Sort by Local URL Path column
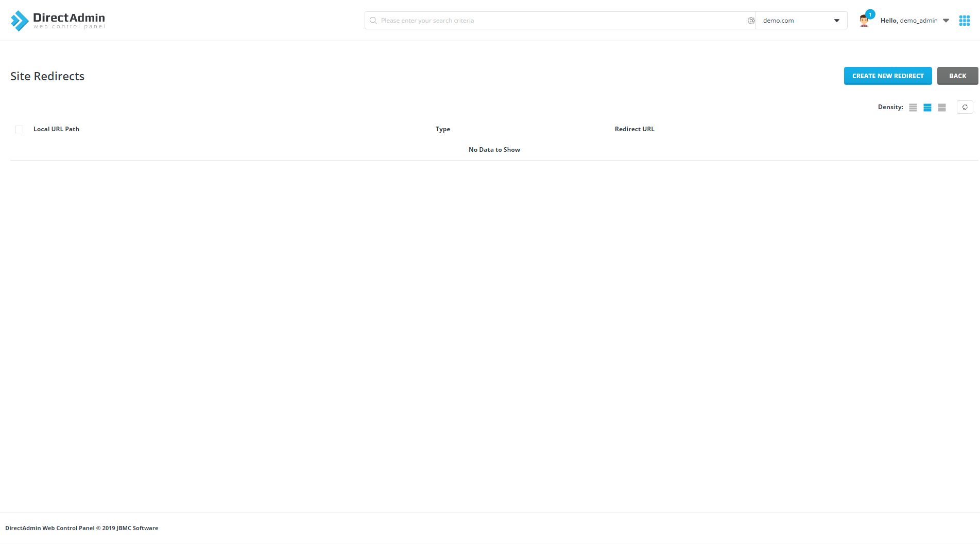980x544 pixels. (x=56, y=129)
